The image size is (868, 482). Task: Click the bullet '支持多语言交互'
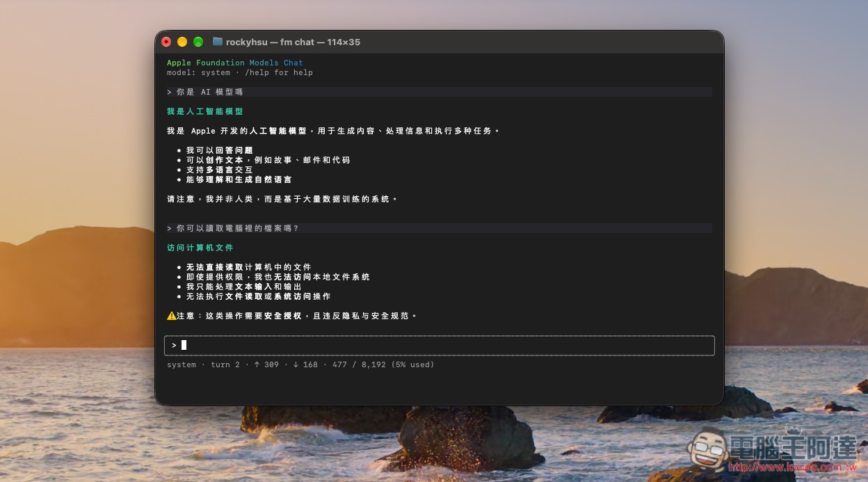(219, 170)
